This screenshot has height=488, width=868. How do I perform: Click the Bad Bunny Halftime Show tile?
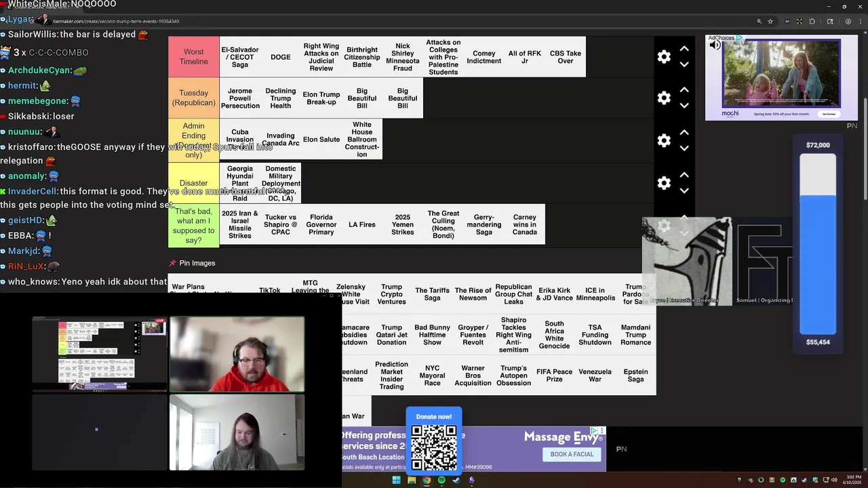click(x=432, y=335)
